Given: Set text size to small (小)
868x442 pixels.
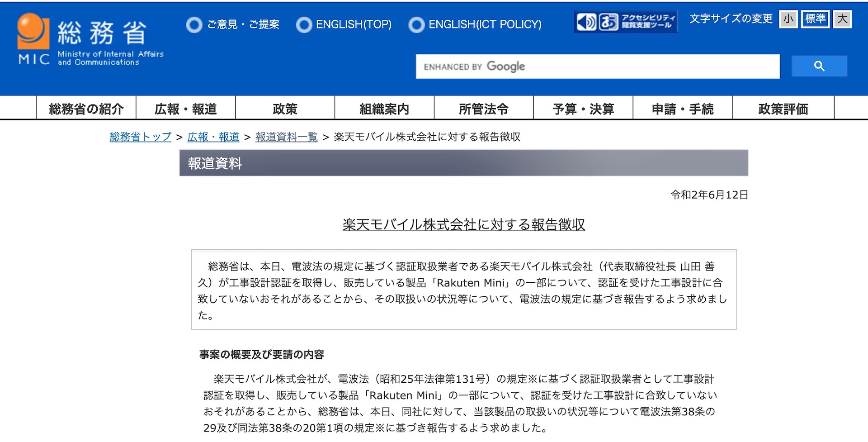Looking at the screenshot, I should (789, 19).
